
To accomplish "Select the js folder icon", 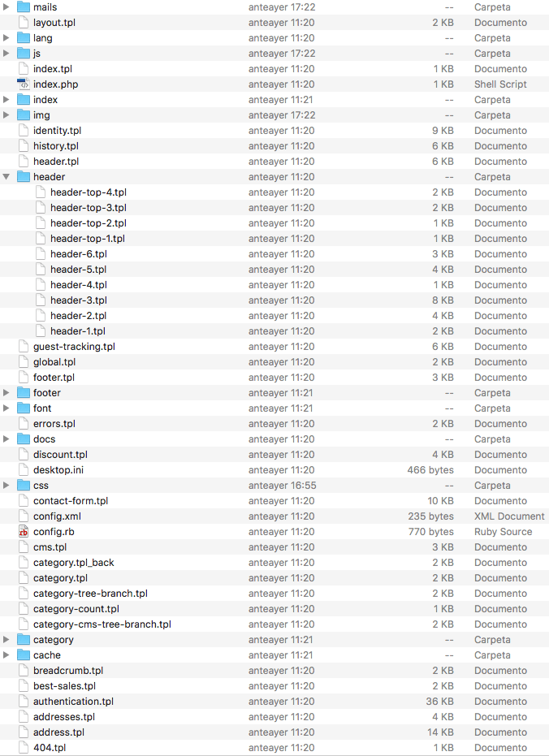I will (x=23, y=54).
